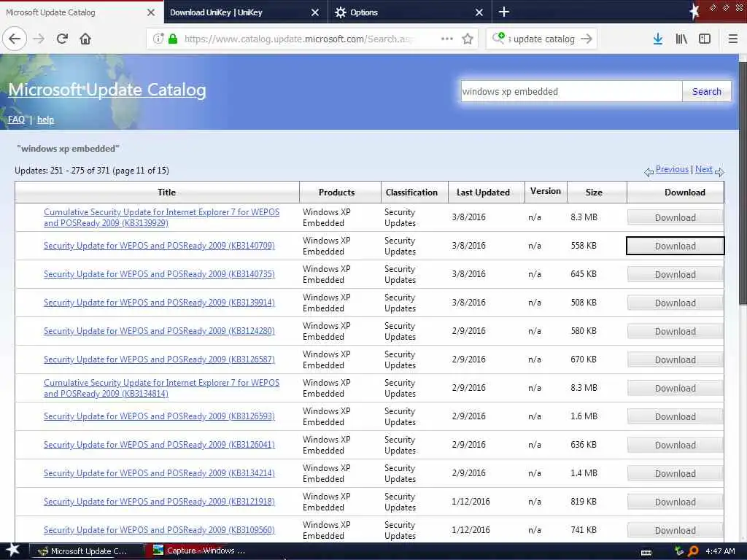Open Security Update KB3140735 link
Image resolution: width=747 pixels, height=560 pixels.
click(x=159, y=274)
